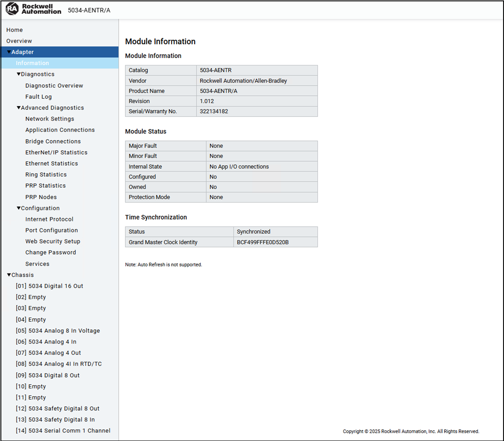Click Internal State value No App I/O connections
The height and width of the screenshot is (441, 504).
coord(239,167)
